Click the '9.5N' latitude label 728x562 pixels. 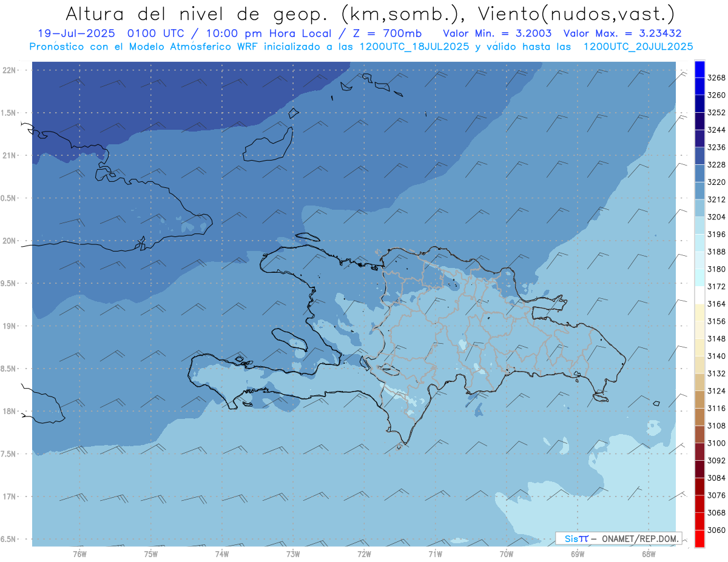coord(9,283)
